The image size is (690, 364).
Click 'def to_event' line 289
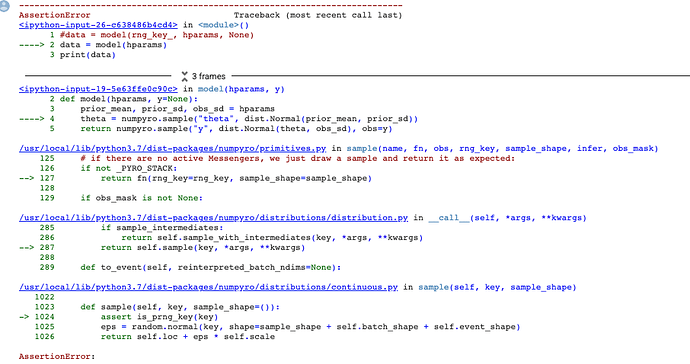pyautogui.click(x=211, y=267)
